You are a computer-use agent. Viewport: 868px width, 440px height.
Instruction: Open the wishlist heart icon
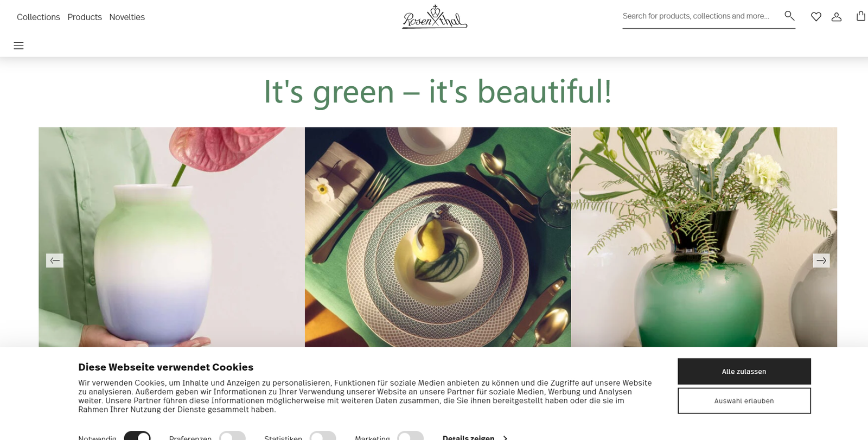point(816,17)
